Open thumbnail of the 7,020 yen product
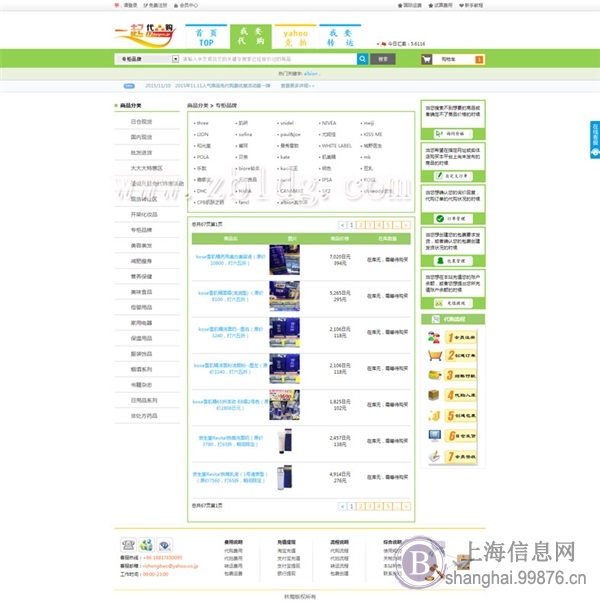Image resolution: width=600 pixels, height=603 pixels. tap(284, 260)
